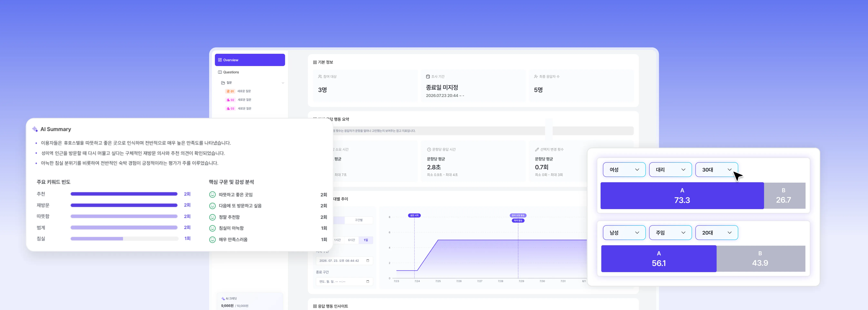Click the A 56.1 result bar
868x310 pixels.
pos(659,259)
